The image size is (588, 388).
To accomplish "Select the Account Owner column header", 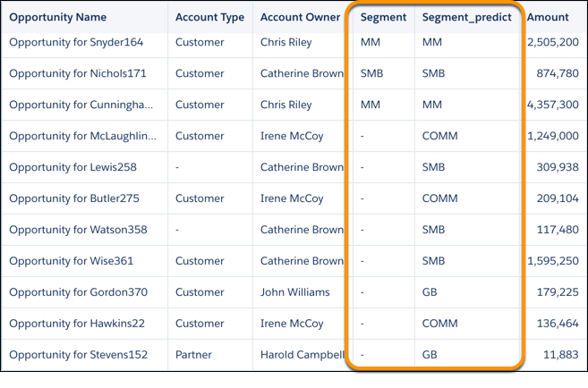I will click(x=301, y=17).
